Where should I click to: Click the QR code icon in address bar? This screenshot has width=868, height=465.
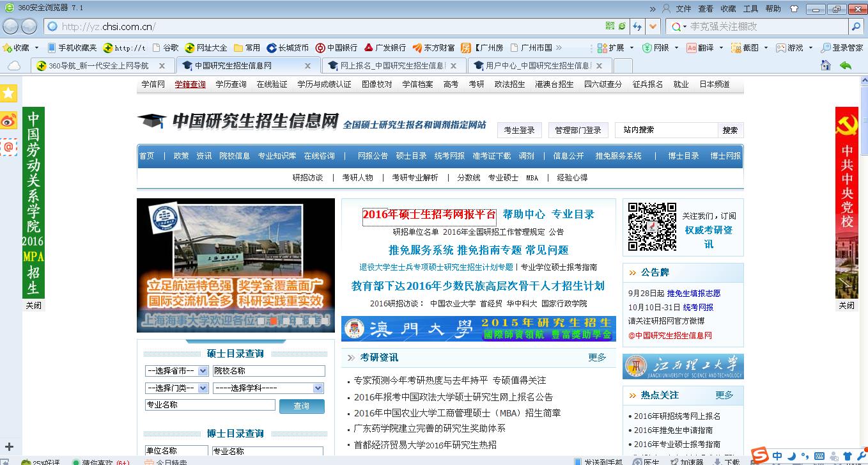tap(610, 26)
